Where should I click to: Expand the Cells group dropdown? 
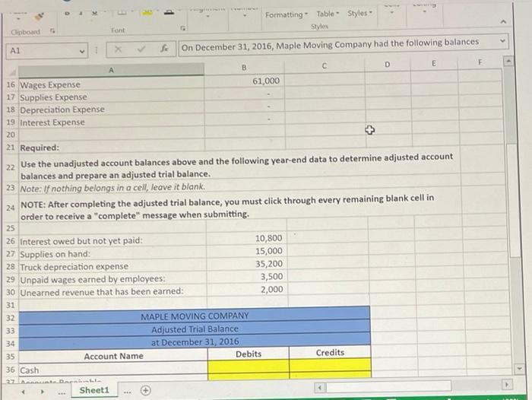point(391,12)
